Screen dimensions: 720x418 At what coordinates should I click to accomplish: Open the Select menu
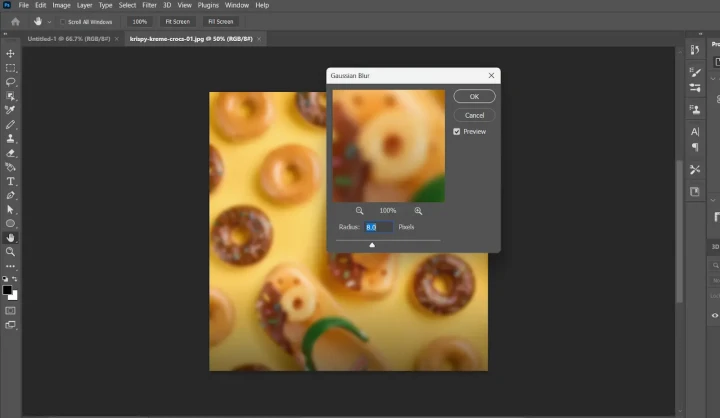127,5
